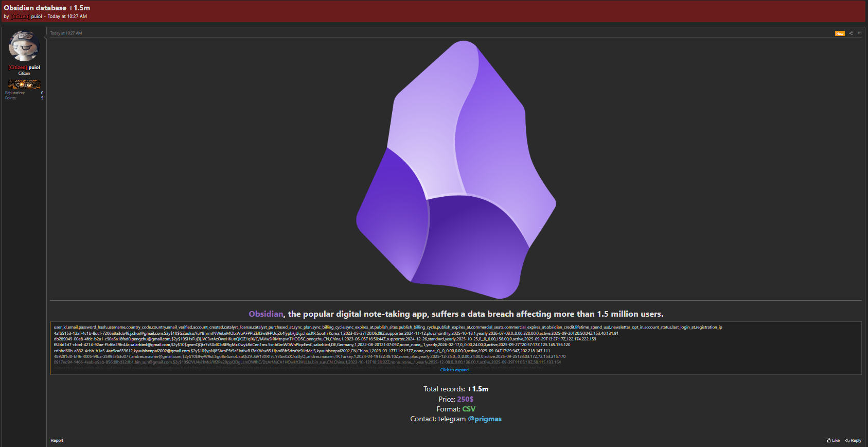
Task: Open puiol profile name under avatar
Action: coord(34,67)
